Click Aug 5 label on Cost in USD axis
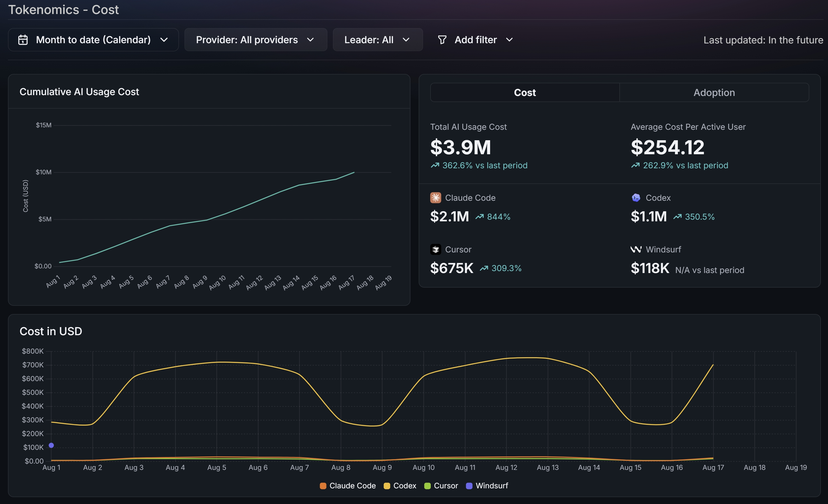Screen dimensions: 828x504 click(x=217, y=467)
